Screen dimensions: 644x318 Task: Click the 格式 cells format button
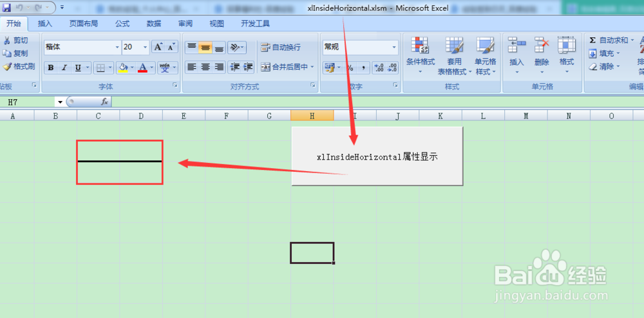pos(567,56)
